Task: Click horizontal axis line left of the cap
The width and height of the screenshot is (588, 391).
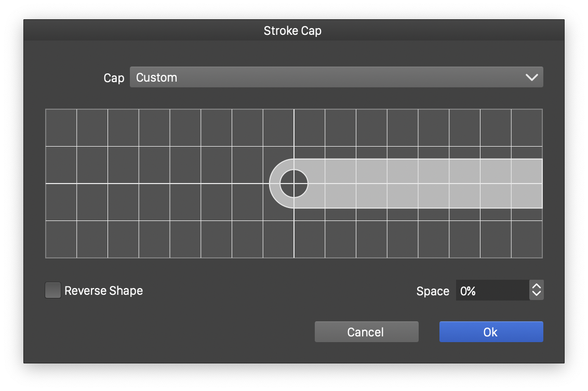Action: coord(156,184)
